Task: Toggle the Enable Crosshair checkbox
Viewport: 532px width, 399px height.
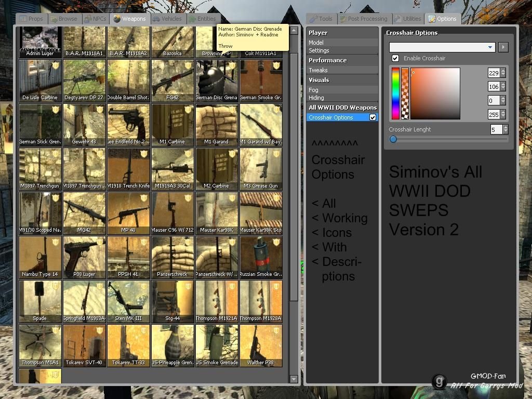Action: [x=395, y=58]
